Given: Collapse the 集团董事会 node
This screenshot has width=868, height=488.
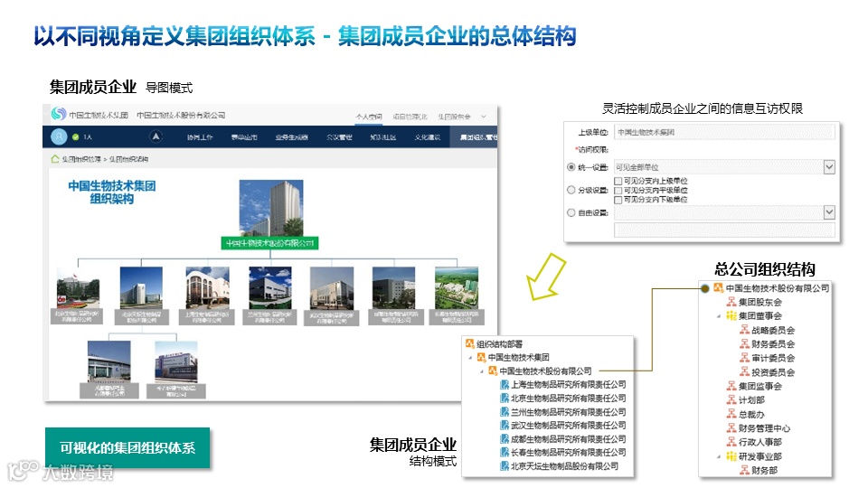Looking at the screenshot, I should click(x=719, y=316).
